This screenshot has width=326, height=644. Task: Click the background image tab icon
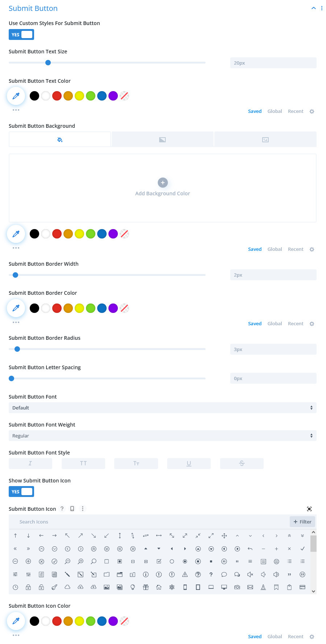point(265,139)
